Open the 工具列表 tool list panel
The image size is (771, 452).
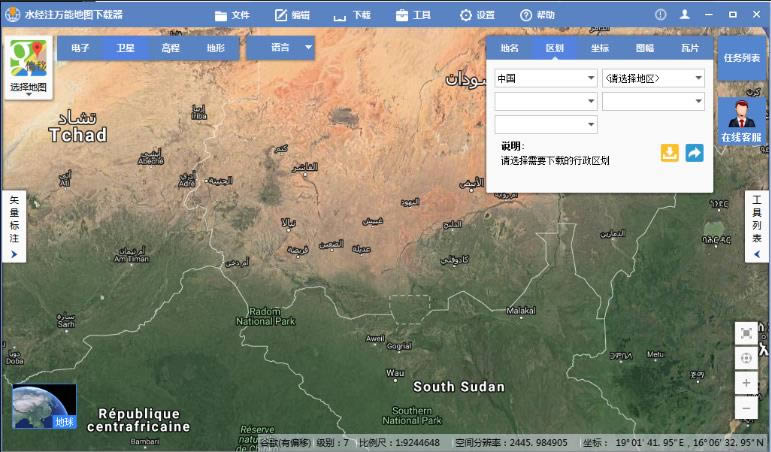[757, 226]
